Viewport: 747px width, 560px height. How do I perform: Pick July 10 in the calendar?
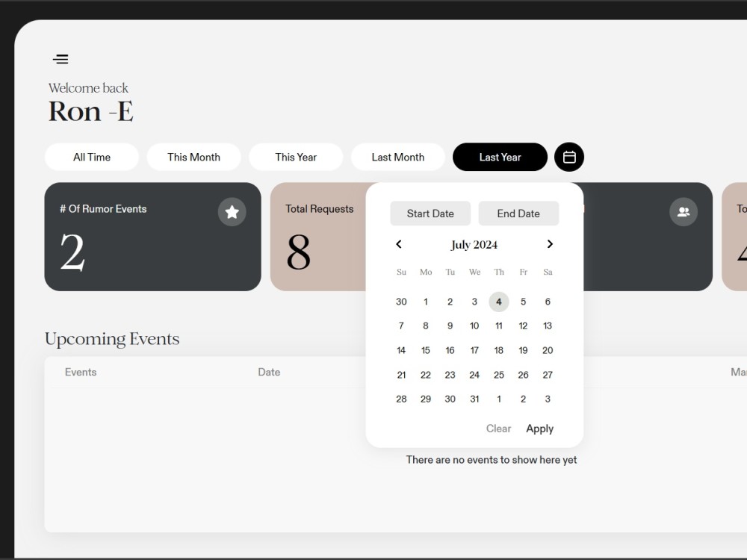tap(474, 326)
